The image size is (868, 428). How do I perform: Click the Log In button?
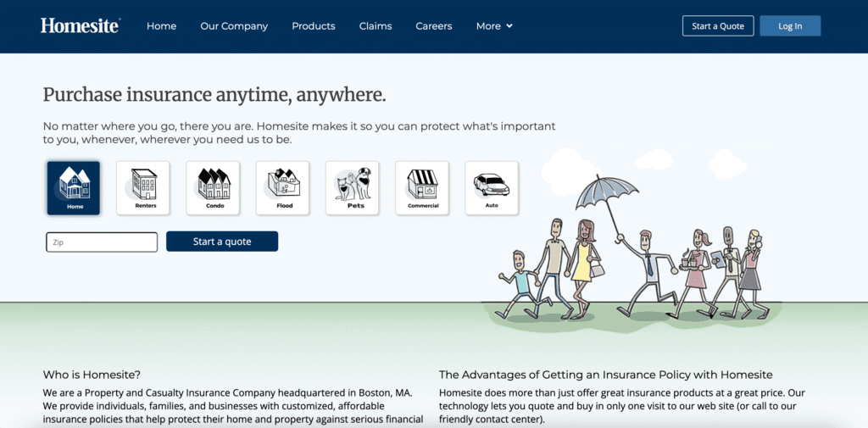[x=790, y=26]
